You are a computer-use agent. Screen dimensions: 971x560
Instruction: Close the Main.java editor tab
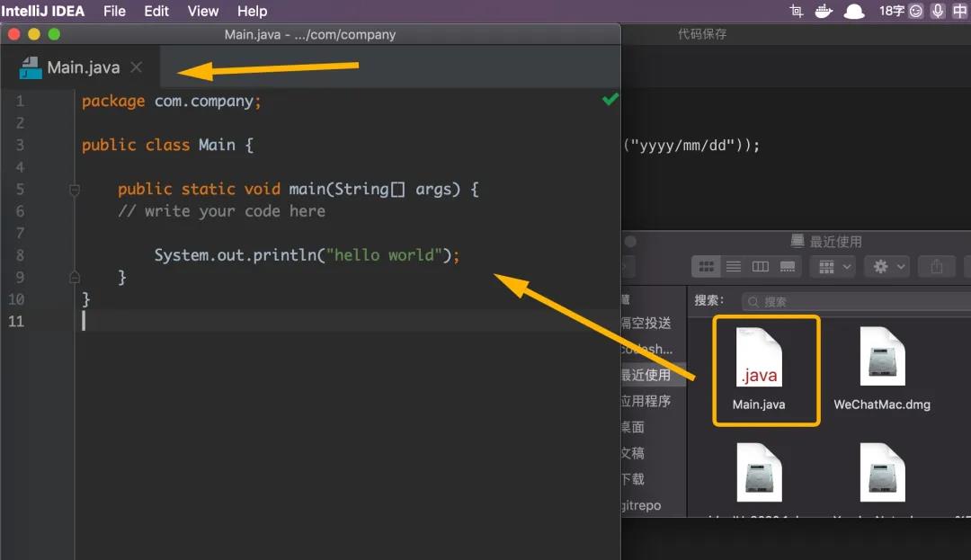pyautogui.click(x=137, y=67)
